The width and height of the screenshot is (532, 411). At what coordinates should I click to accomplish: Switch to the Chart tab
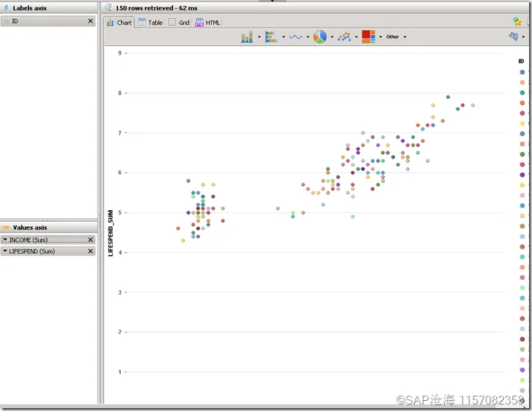pyautogui.click(x=119, y=23)
